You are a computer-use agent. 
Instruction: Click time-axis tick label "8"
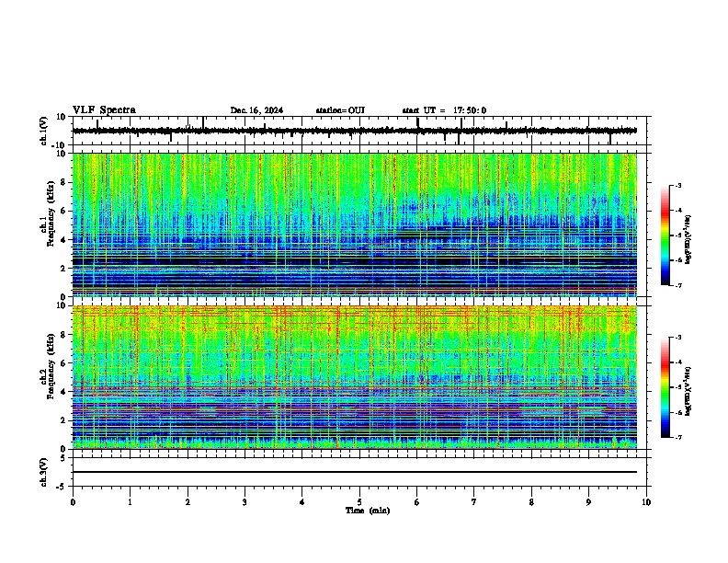(531, 502)
